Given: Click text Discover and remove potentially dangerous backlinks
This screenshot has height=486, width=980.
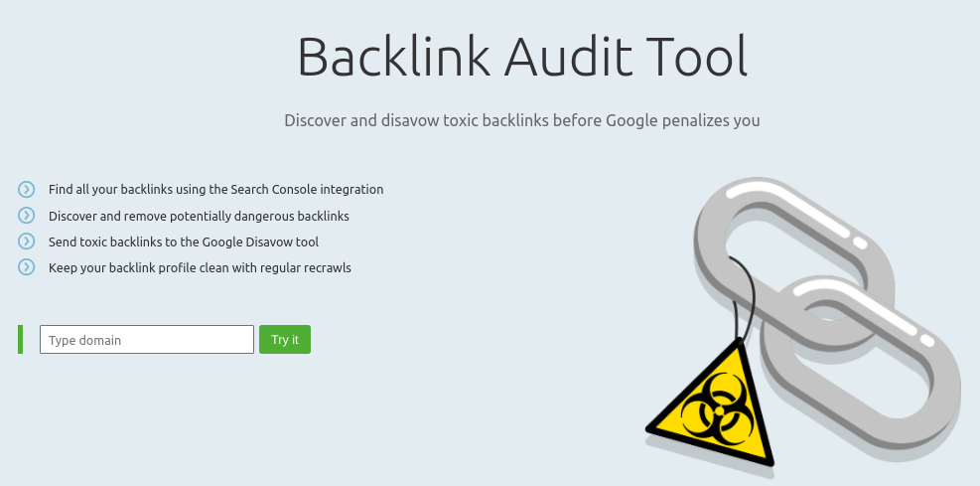Looking at the screenshot, I should pyautogui.click(x=199, y=217).
